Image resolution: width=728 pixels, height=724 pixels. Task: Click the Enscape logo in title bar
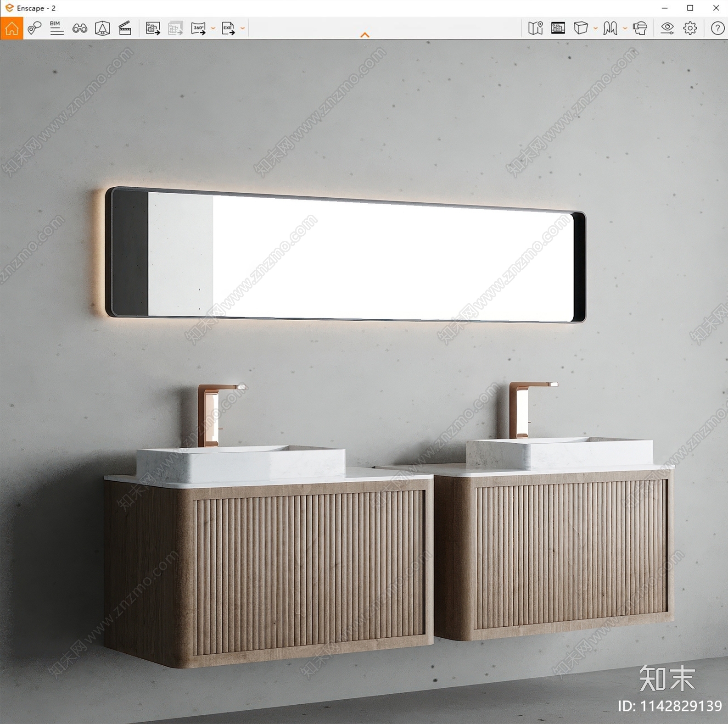[x=9, y=8]
